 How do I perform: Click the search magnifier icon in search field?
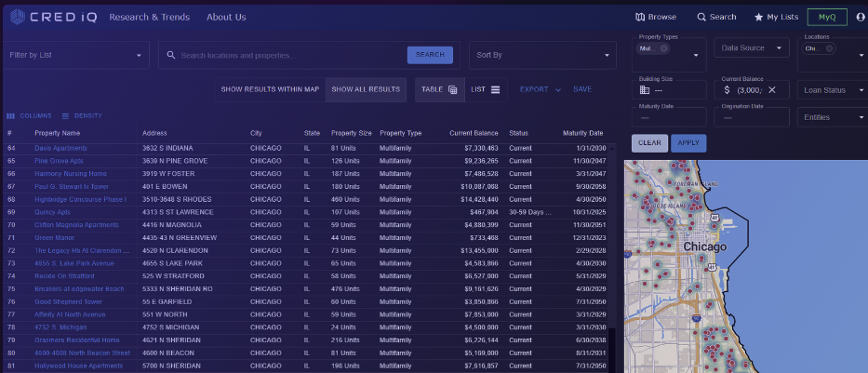pyautogui.click(x=171, y=55)
